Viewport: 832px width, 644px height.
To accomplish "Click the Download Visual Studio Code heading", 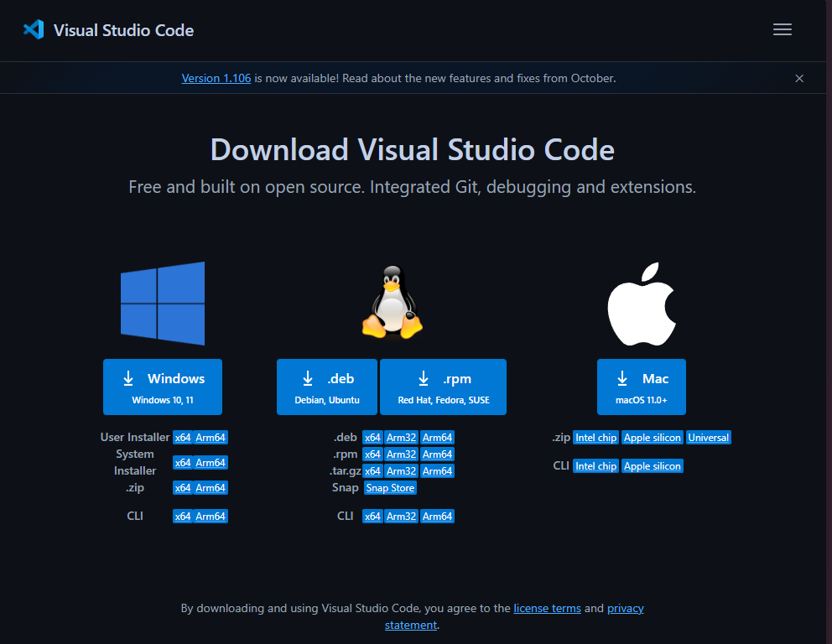I will pos(413,149).
